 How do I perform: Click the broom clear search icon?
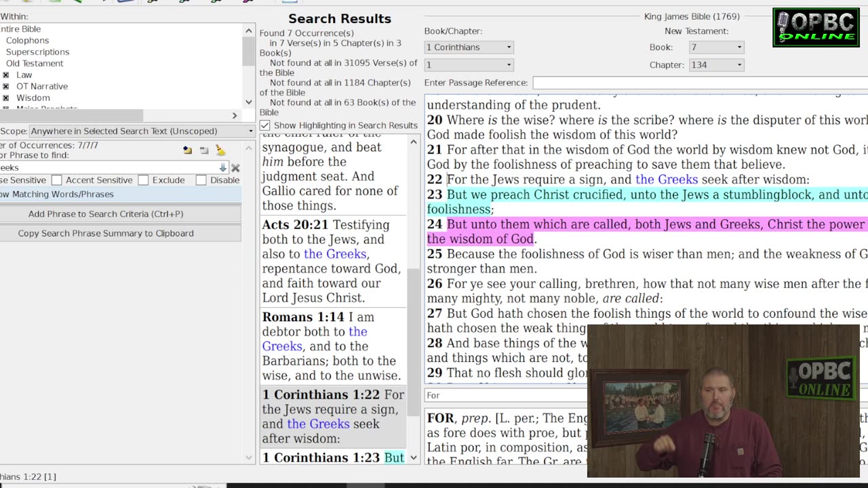220,150
